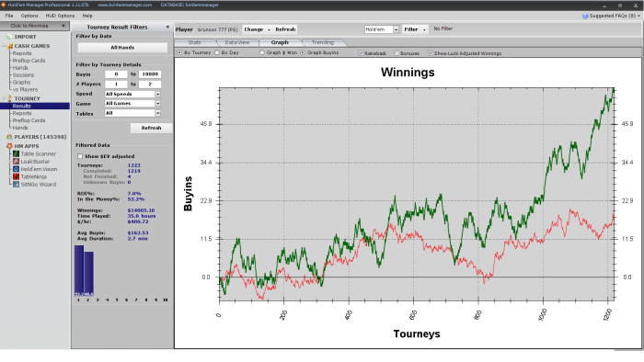The height and width of the screenshot is (362, 644).
Task: Open Cash Games Graphs item
Action: [21, 83]
